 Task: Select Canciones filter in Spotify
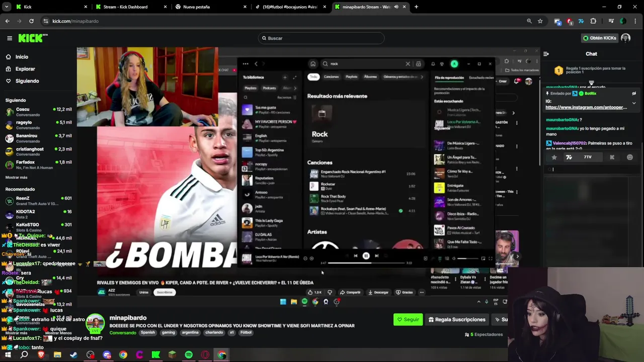point(331,77)
